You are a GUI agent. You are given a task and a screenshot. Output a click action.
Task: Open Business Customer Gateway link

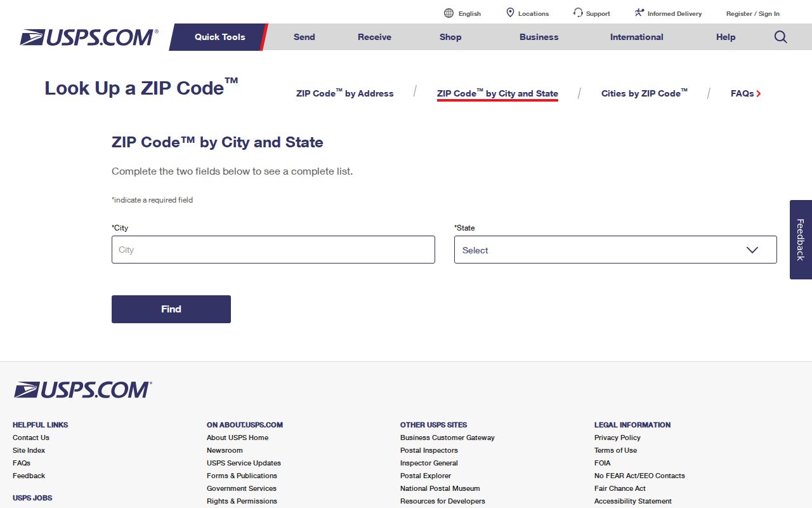(x=447, y=438)
